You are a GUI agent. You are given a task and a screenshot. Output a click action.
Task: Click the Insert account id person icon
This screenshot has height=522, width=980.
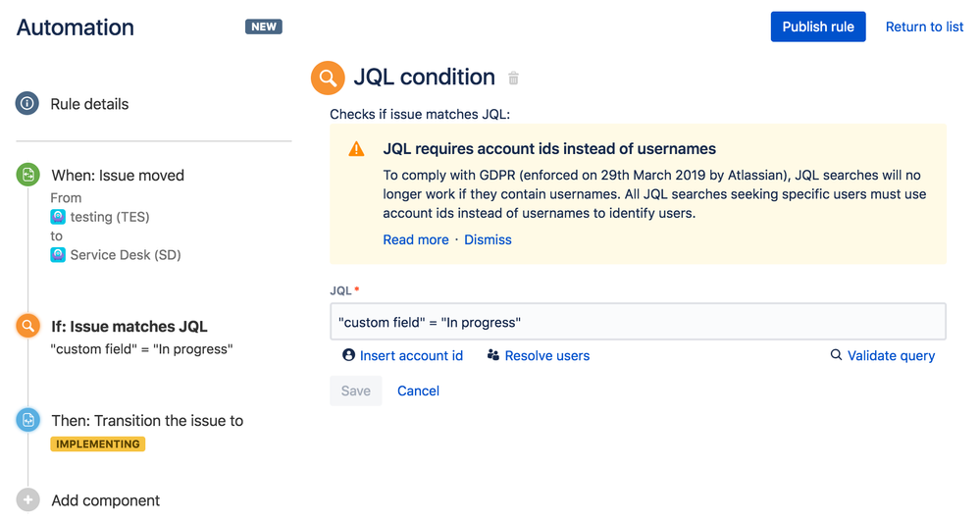click(348, 355)
